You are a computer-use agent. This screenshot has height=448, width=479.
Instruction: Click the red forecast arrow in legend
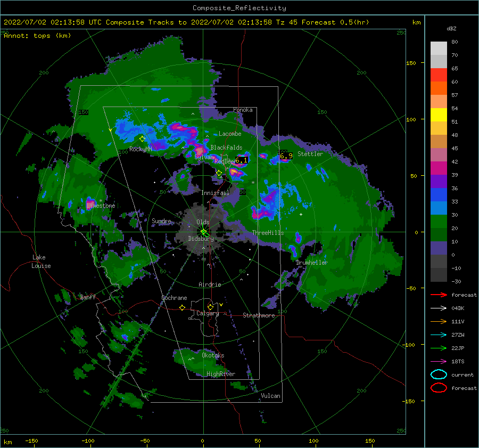pos(439,295)
